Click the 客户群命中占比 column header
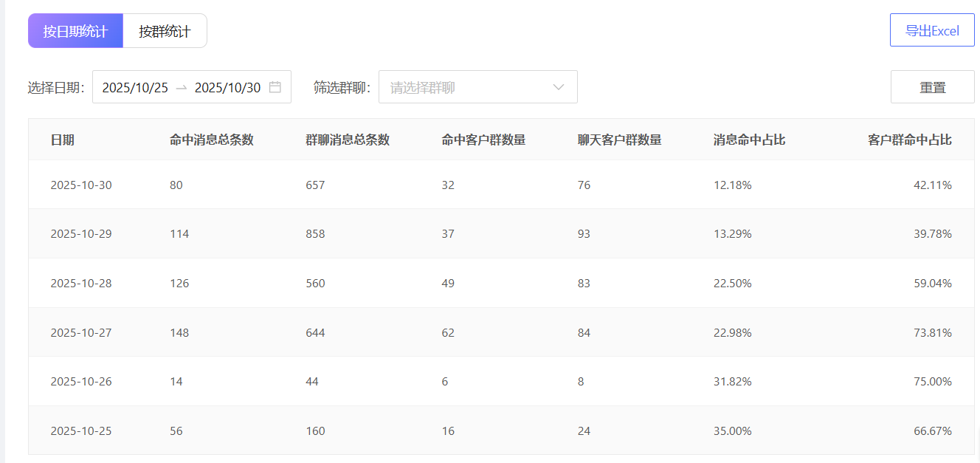This screenshot has width=980, height=463. (x=909, y=140)
